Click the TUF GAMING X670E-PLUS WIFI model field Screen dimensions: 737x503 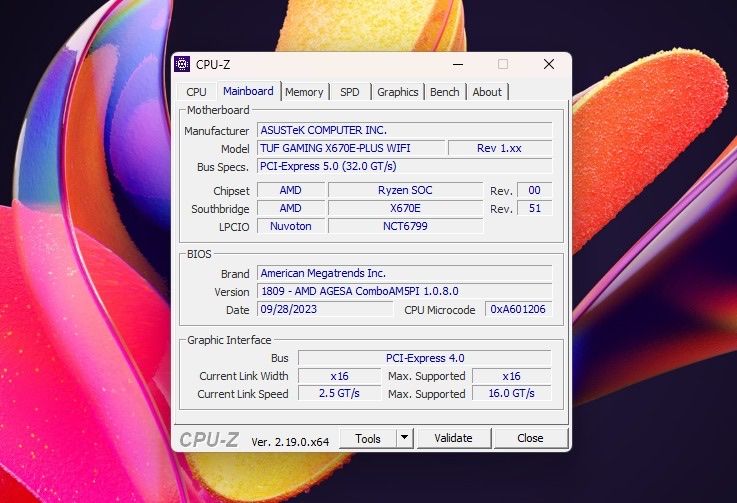point(351,148)
